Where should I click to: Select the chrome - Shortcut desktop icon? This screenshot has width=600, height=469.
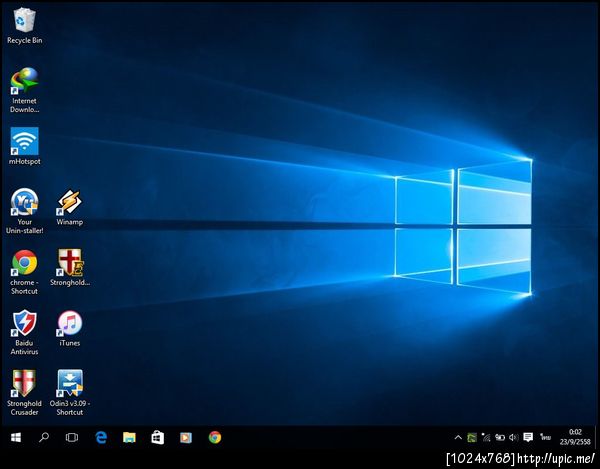[24, 272]
